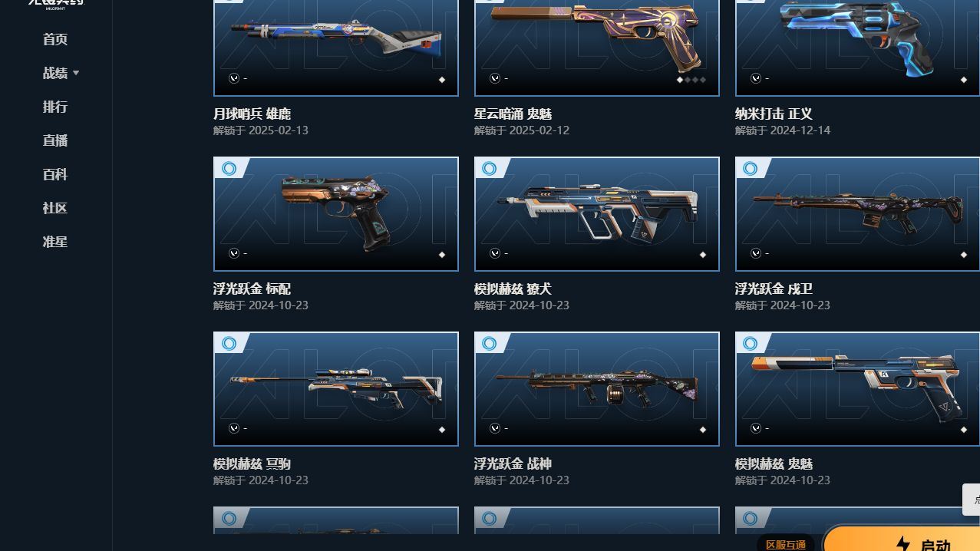Click the orange 启动 launch button
Viewport: 980px width, 551px height.
[x=901, y=538]
